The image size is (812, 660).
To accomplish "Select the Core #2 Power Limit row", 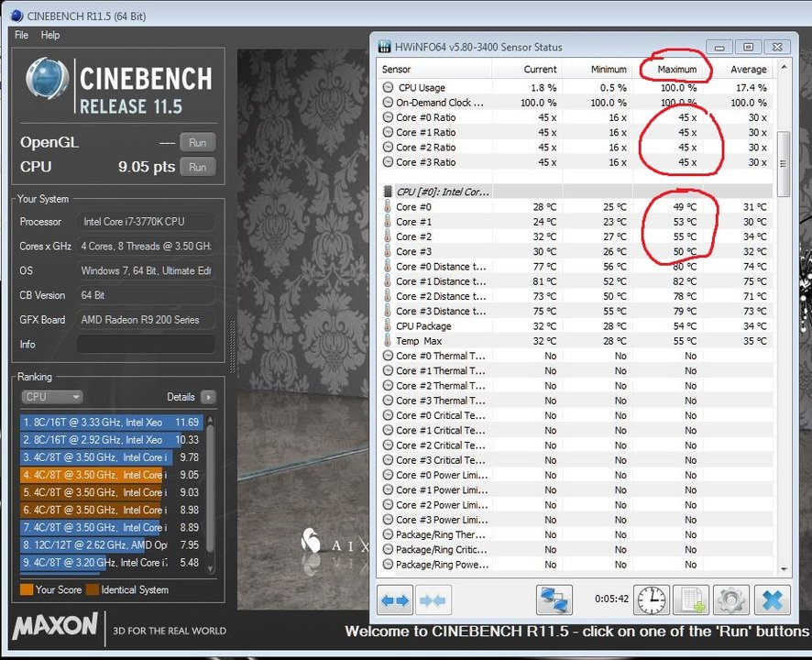I will [x=576, y=505].
